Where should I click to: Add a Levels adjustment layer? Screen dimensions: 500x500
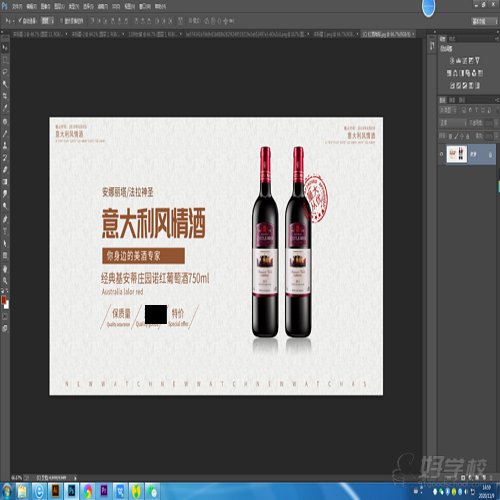458,60
